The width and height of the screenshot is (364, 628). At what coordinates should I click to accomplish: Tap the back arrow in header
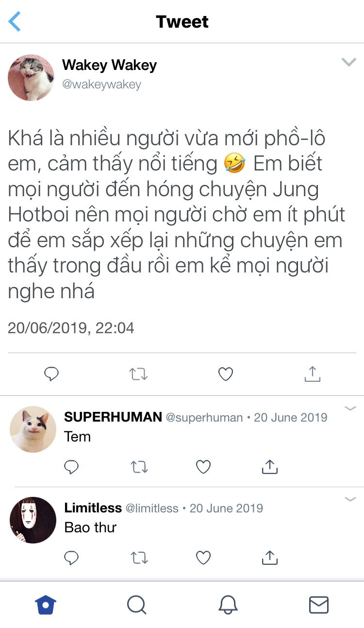[15, 22]
